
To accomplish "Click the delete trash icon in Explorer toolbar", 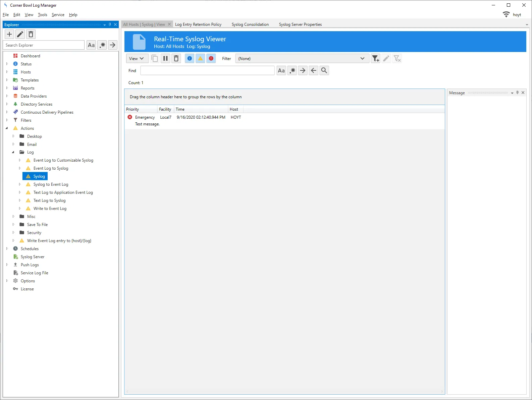I will [x=31, y=34].
